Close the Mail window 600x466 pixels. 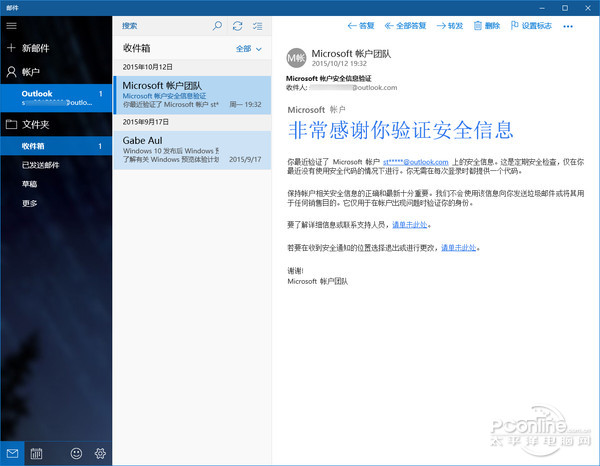tap(588, 8)
